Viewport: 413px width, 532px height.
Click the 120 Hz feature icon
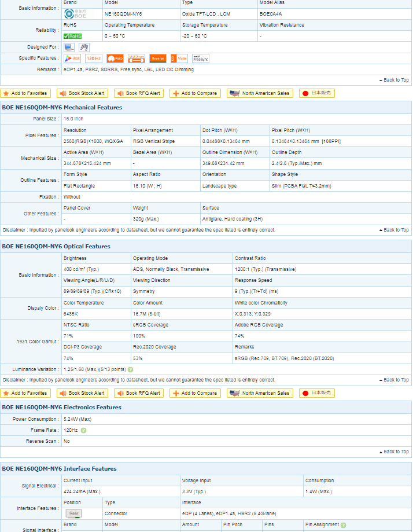pyautogui.click(x=94, y=58)
